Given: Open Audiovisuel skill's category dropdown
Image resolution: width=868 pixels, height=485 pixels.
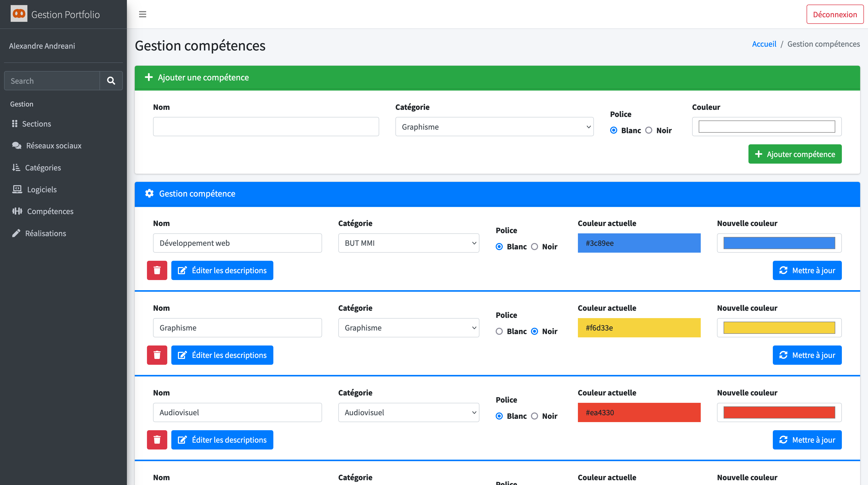Looking at the screenshot, I should click(x=409, y=413).
